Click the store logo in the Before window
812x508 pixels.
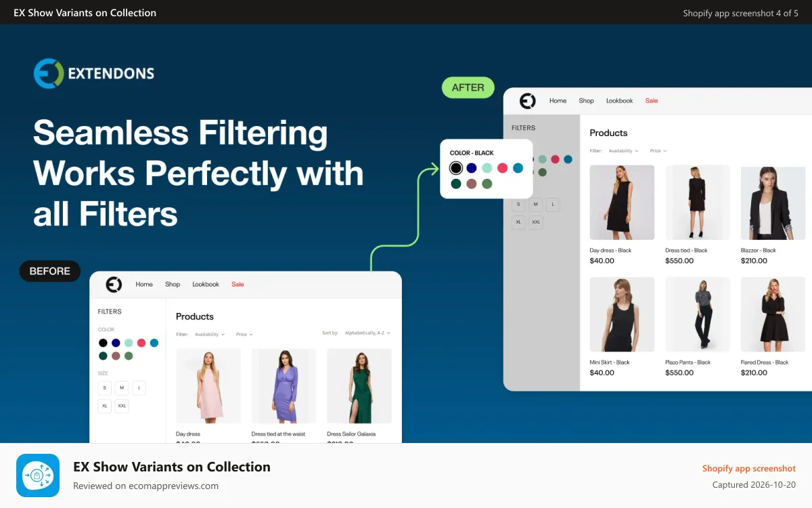pos(114,284)
